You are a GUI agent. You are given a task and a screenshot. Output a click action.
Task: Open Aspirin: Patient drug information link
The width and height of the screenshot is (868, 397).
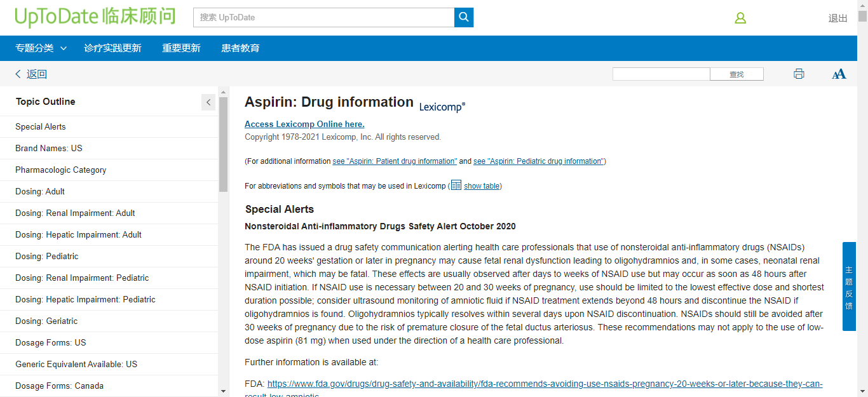[395, 161]
